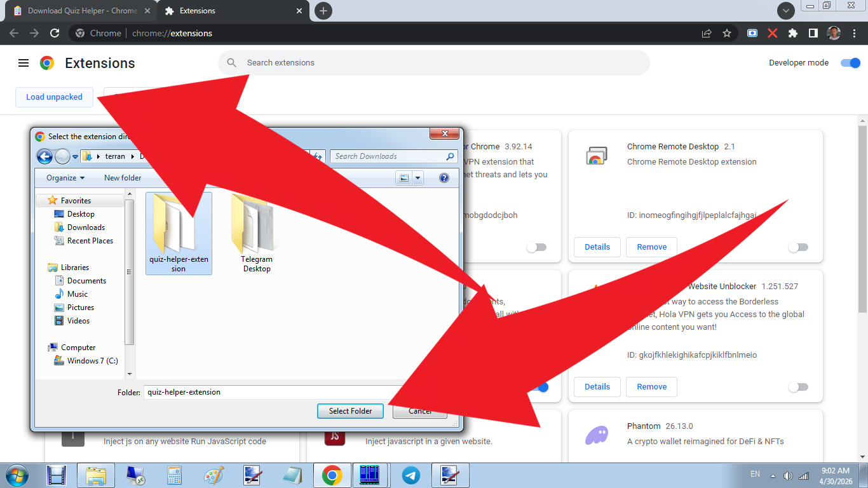Open a new tab with the plus button
This screenshot has height=488, width=868.
(x=323, y=11)
